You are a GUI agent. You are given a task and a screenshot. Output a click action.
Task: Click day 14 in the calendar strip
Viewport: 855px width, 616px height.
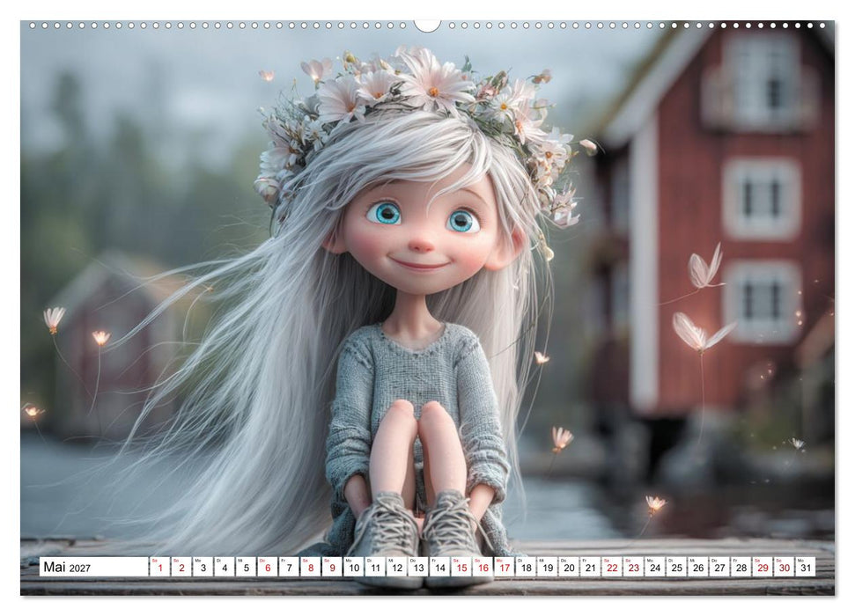[x=439, y=567]
